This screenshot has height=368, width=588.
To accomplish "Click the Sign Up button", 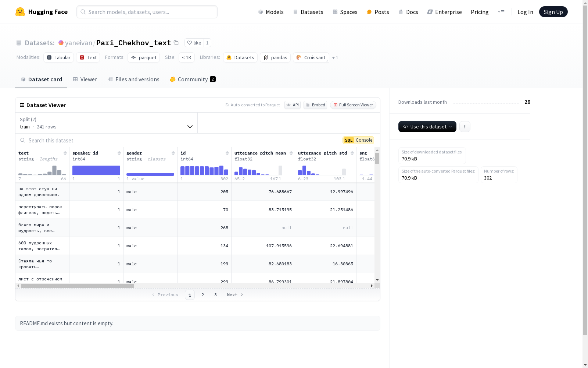I will click(x=553, y=12).
